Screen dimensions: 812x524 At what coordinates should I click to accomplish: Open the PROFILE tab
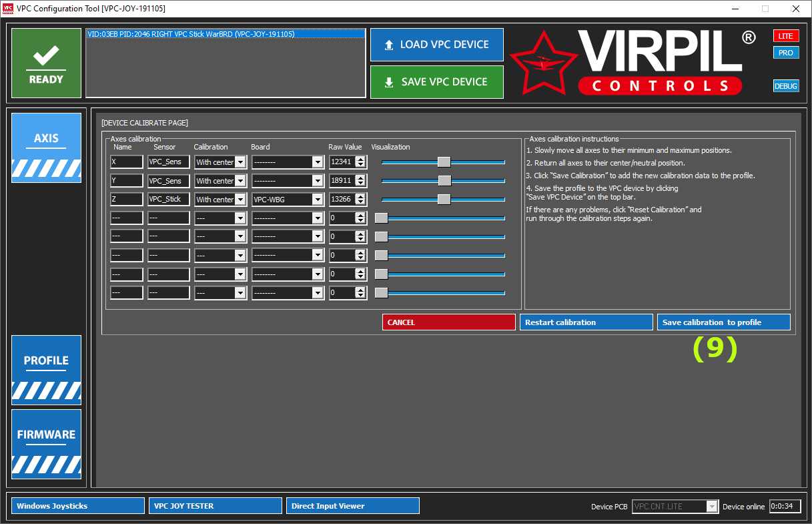[x=46, y=370]
